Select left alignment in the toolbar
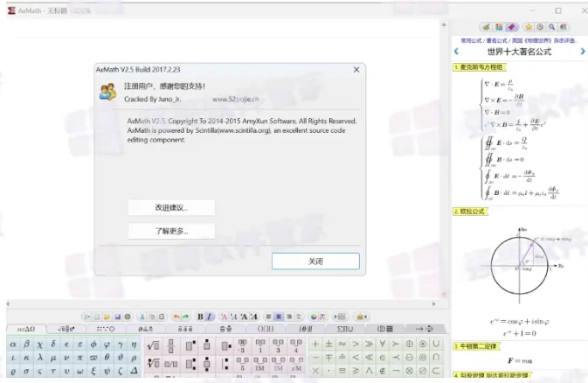588x383 pixels. click(x=268, y=317)
